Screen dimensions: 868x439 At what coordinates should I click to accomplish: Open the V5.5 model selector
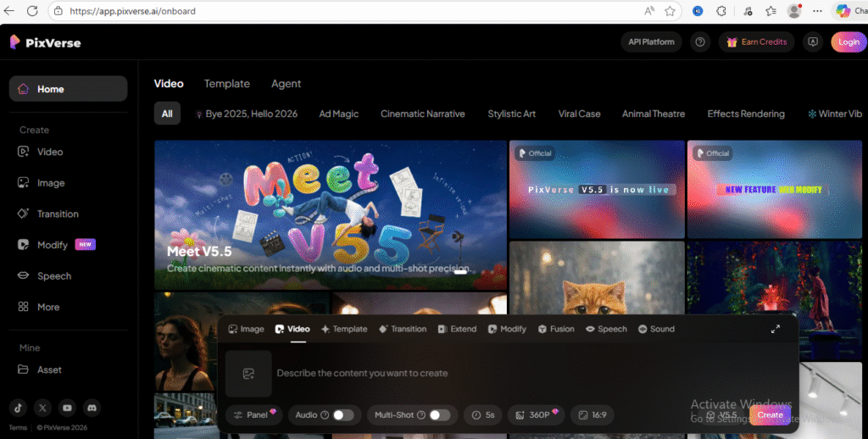point(722,414)
